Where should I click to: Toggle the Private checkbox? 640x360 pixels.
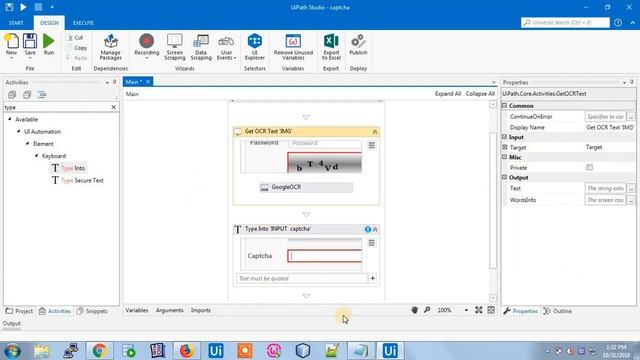click(x=589, y=167)
